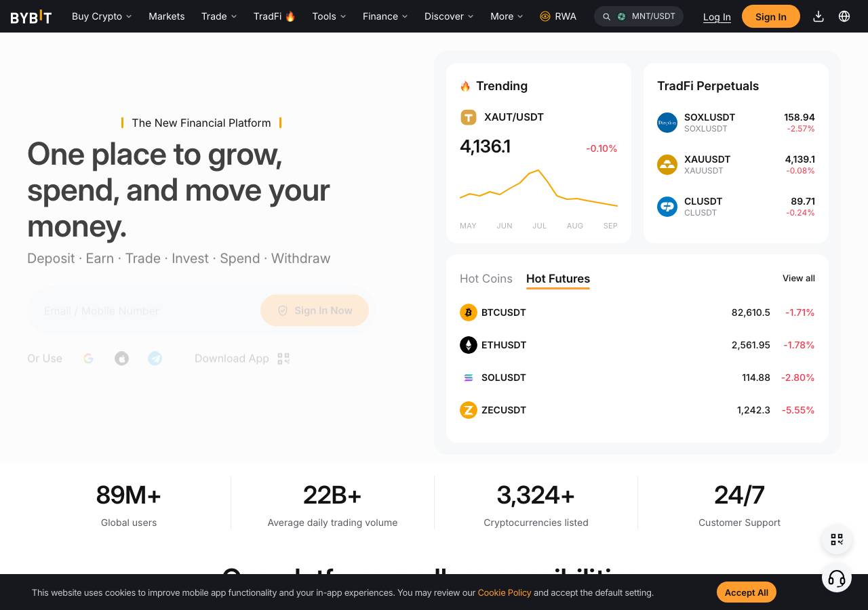Viewport: 868px width, 610px height.
Task: Open the language globe icon
Action: pos(844,16)
